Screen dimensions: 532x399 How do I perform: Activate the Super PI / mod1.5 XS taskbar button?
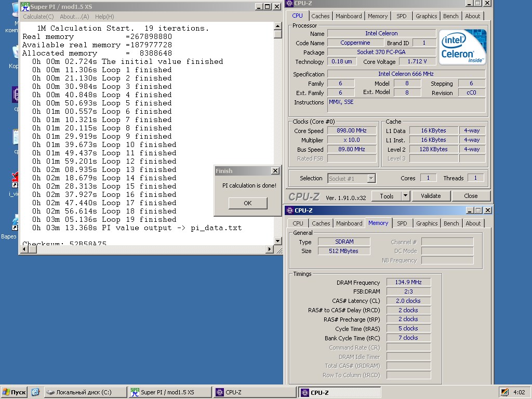pyautogui.click(x=170, y=392)
